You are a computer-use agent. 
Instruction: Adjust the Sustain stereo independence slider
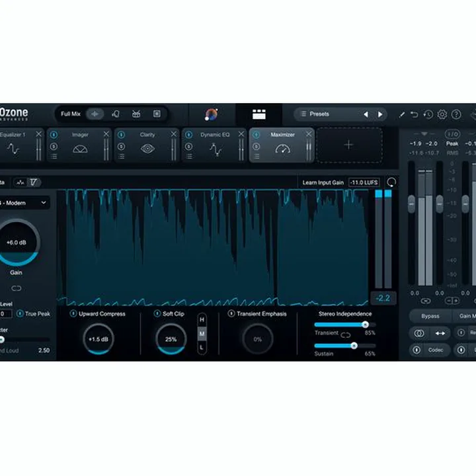pyautogui.click(x=345, y=346)
